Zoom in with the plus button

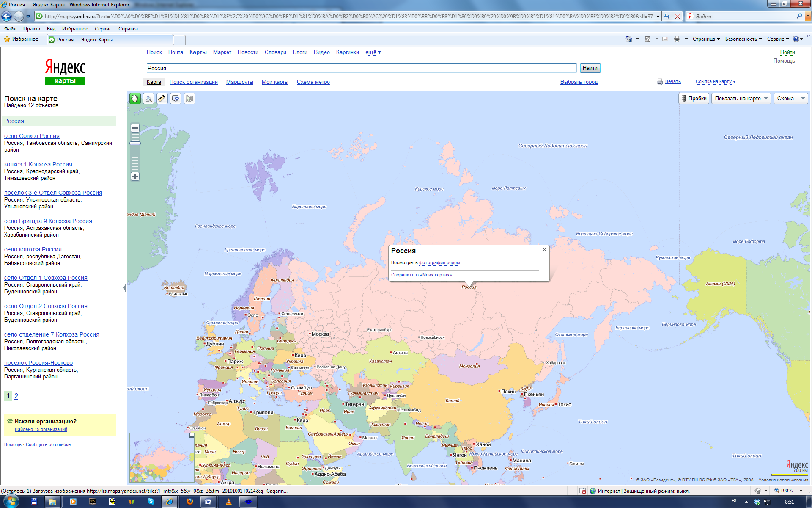(x=135, y=176)
